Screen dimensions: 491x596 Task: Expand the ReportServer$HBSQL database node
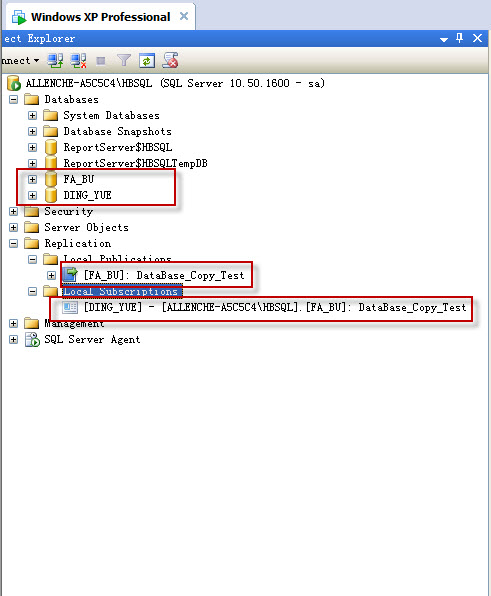[33, 147]
